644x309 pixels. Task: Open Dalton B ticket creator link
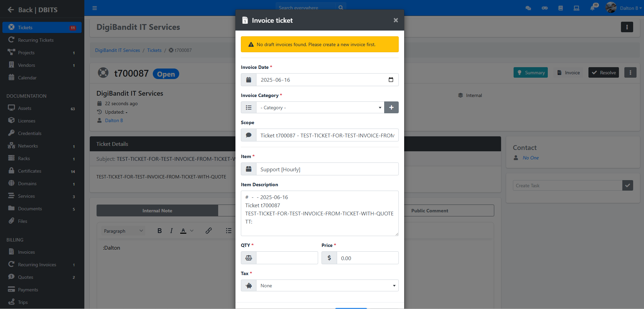114,120
